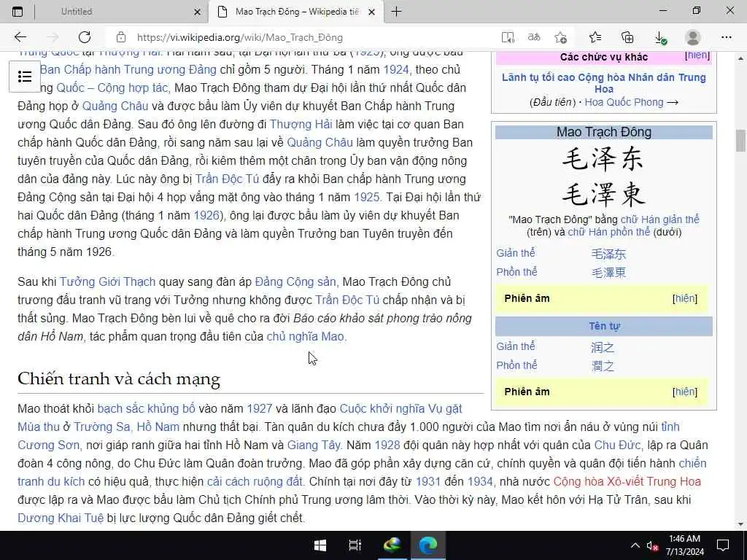
Task: Show hidden system tray icons chevron
Action: [x=635, y=545]
